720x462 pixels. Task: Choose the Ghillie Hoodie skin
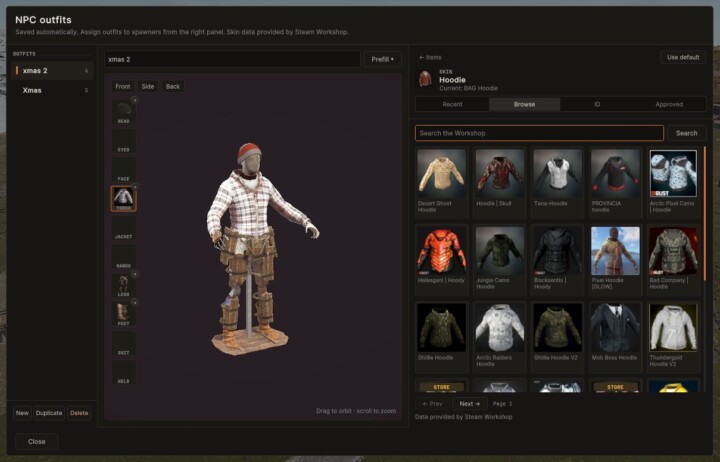tap(441, 336)
